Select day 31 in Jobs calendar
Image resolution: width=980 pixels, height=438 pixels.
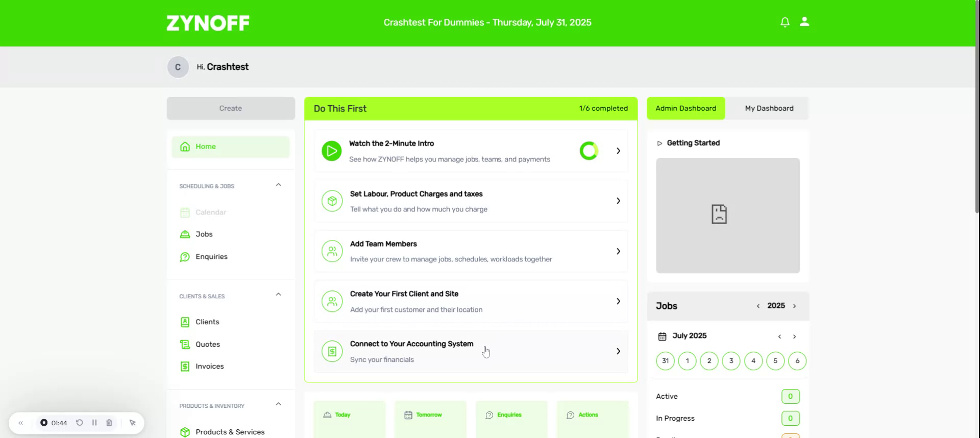tap(665, 361)
